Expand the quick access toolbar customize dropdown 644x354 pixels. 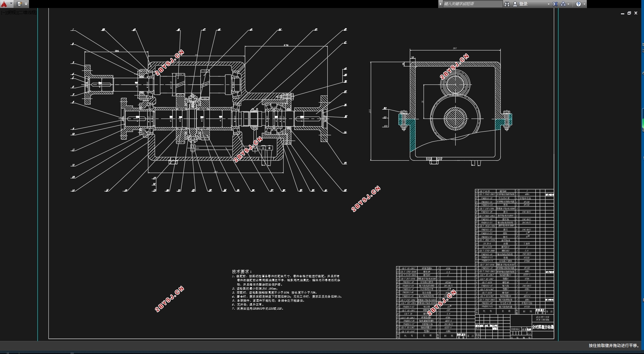[26, 4]
